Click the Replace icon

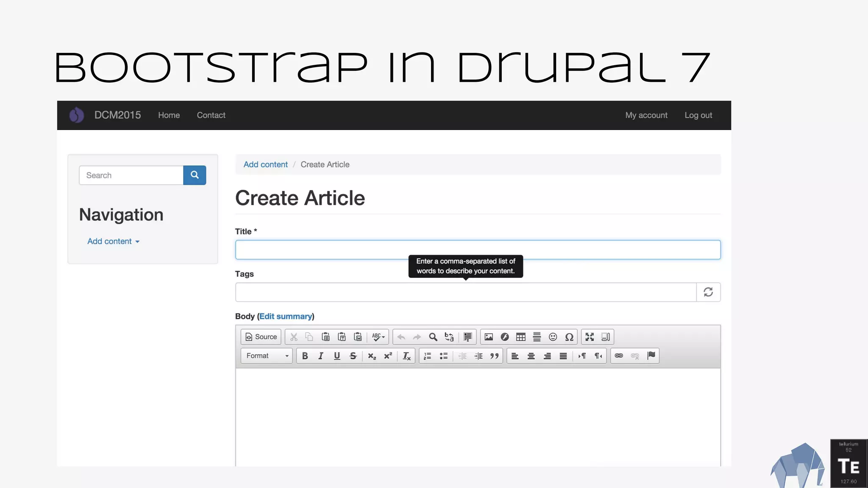point(449,337)
